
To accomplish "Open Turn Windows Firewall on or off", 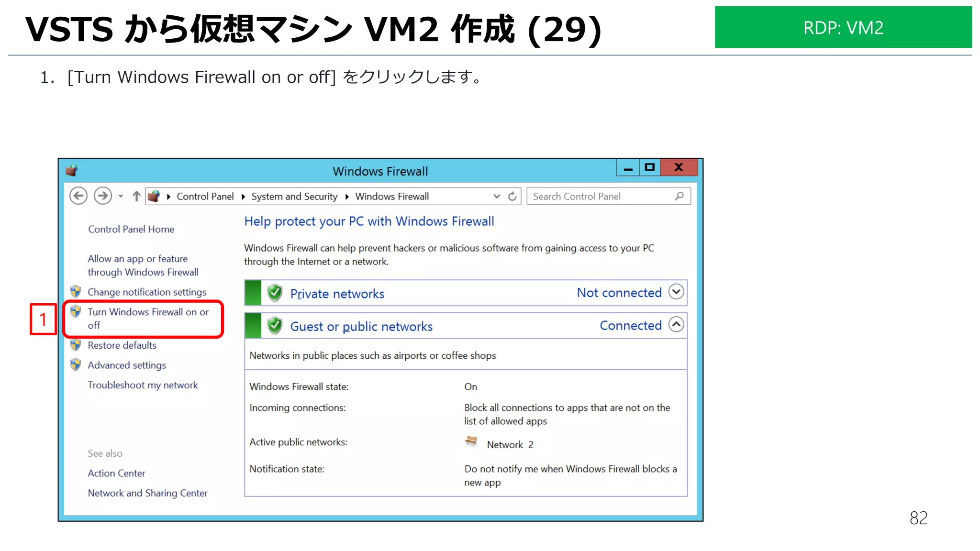I will pyautogui.click(x=148, y=319).
